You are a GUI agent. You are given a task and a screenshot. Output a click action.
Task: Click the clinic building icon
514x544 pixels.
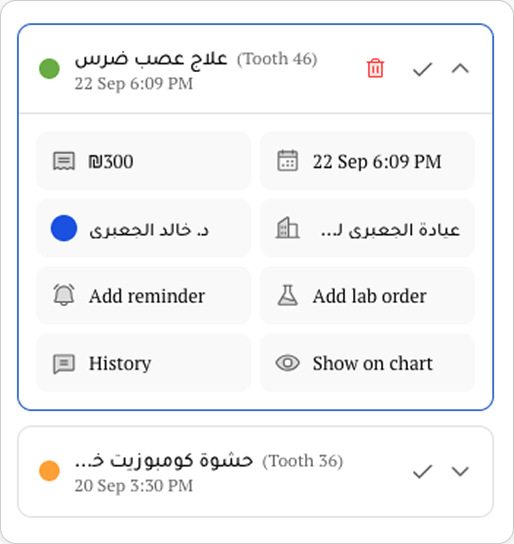(x=288, y=228)
